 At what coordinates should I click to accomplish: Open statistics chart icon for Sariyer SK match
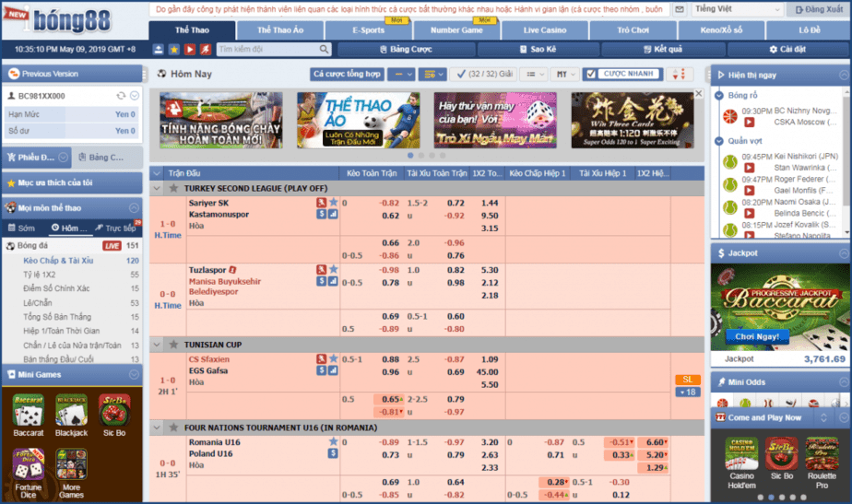coord(333,215)
